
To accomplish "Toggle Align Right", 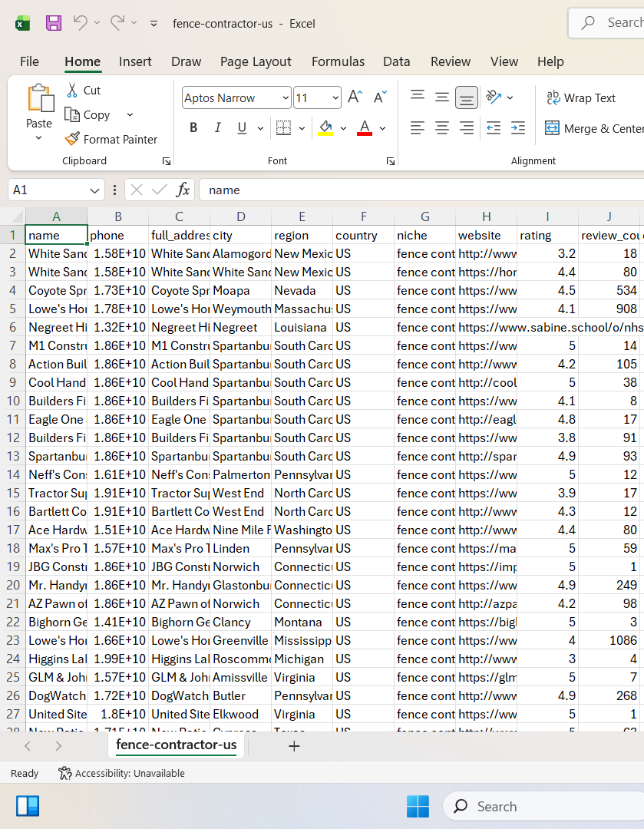I will (467, 128).
